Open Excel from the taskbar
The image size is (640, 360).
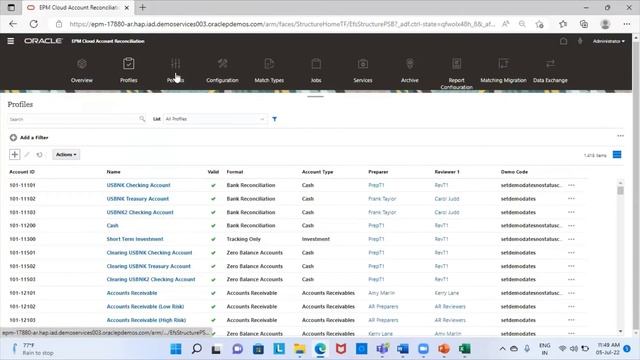tap(464, 349)
